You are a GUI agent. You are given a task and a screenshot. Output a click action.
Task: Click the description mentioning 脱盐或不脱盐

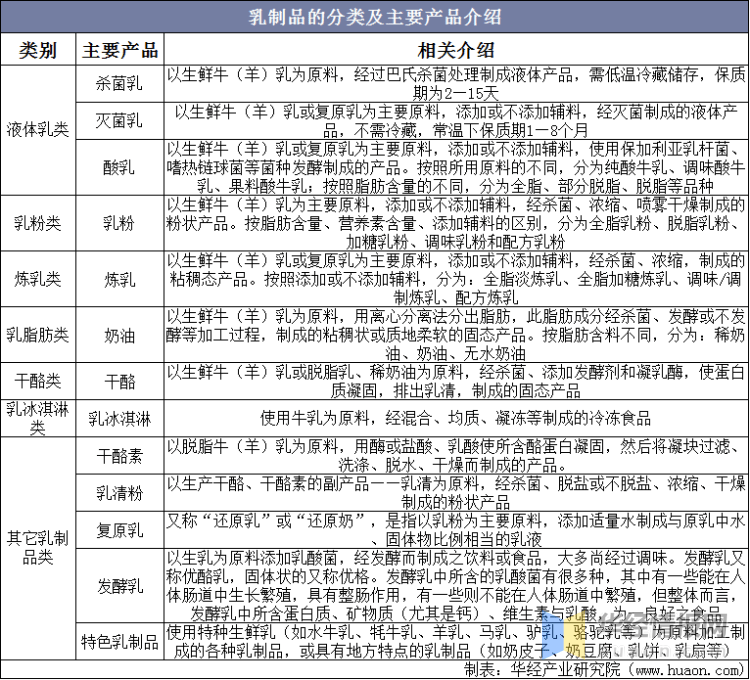point(456,493)
